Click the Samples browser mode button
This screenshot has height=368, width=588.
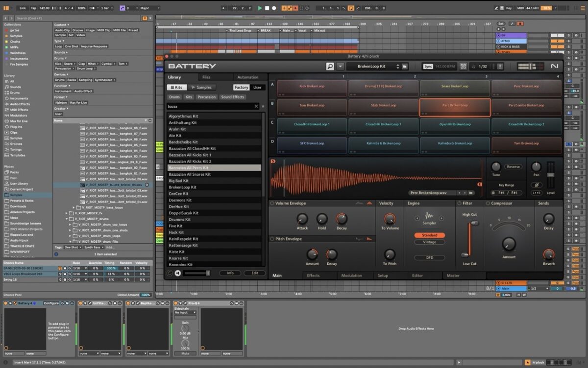coord(201,87)
